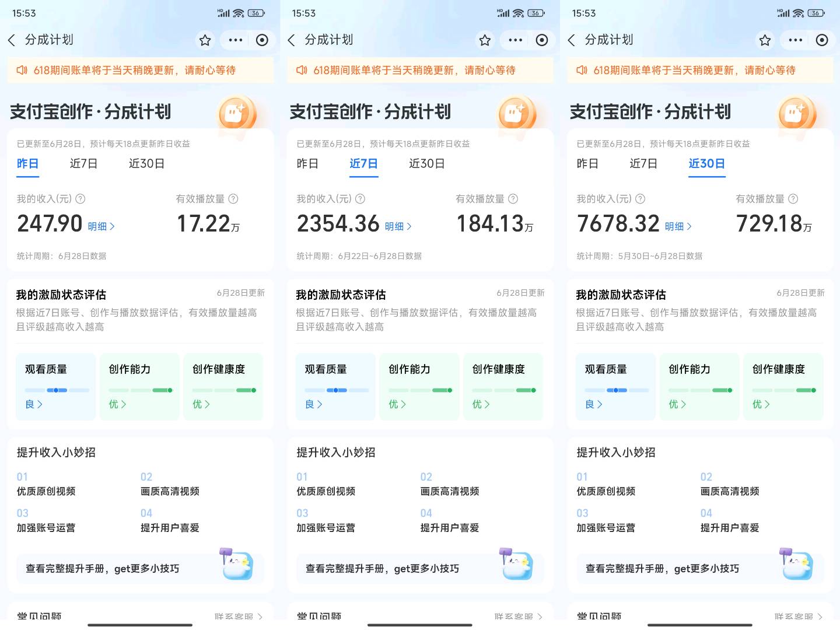Open 有效播放量 help icon above 17.22万
The image size is (840, 630).
tap(233, 199)
